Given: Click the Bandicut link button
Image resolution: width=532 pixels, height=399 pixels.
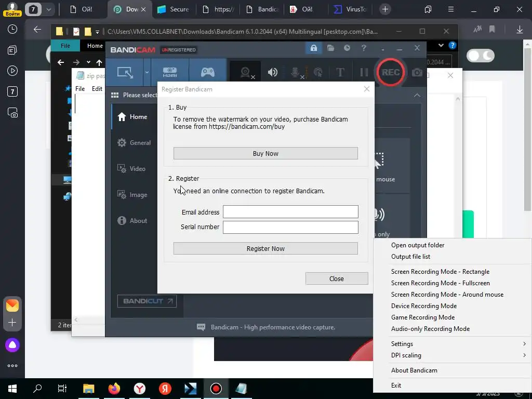Looking at the screenshot, I should [147, 301].
